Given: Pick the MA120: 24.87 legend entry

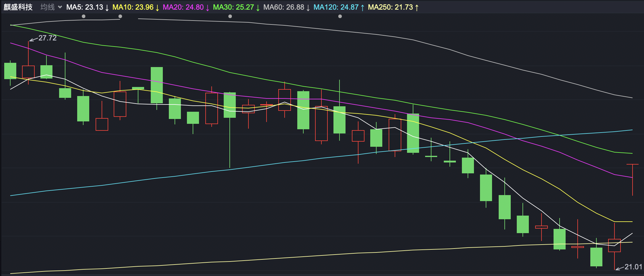Looking at the screenshot, I should point(339,7).
